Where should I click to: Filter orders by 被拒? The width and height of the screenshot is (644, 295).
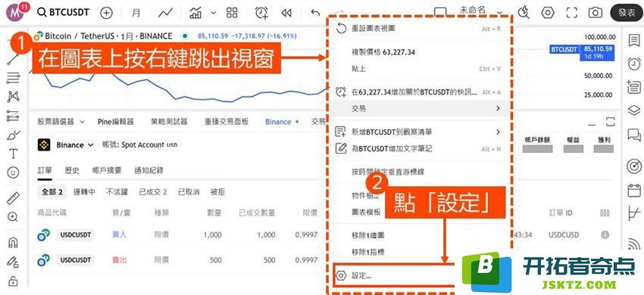point(217,191)
